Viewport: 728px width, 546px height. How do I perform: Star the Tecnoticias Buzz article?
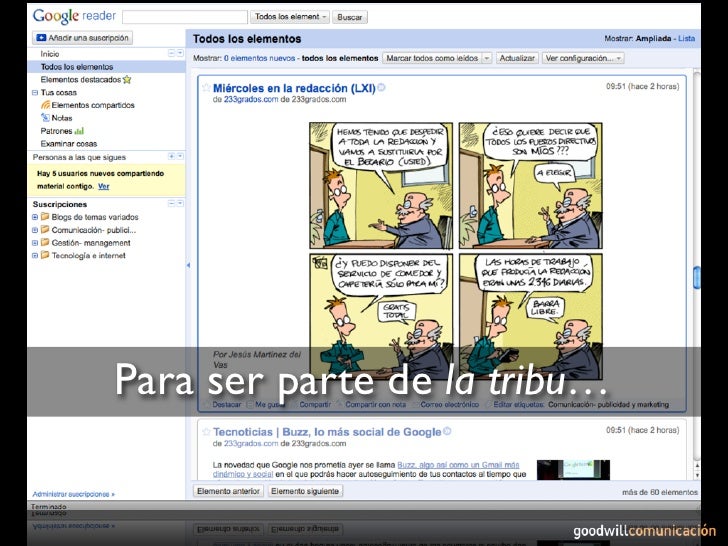[x=205, y=432]
